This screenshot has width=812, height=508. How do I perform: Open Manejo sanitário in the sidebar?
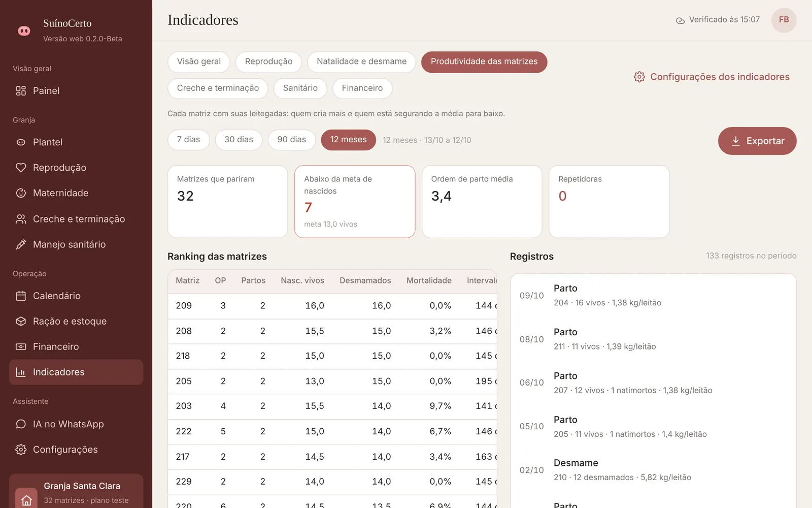(76, 244)
